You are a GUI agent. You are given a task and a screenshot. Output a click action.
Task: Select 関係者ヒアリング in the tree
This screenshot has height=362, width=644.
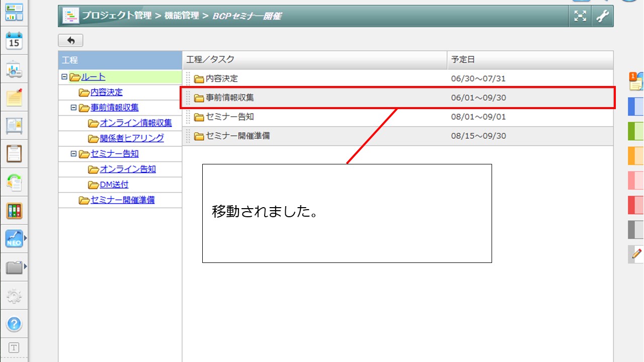pos(132,138)
